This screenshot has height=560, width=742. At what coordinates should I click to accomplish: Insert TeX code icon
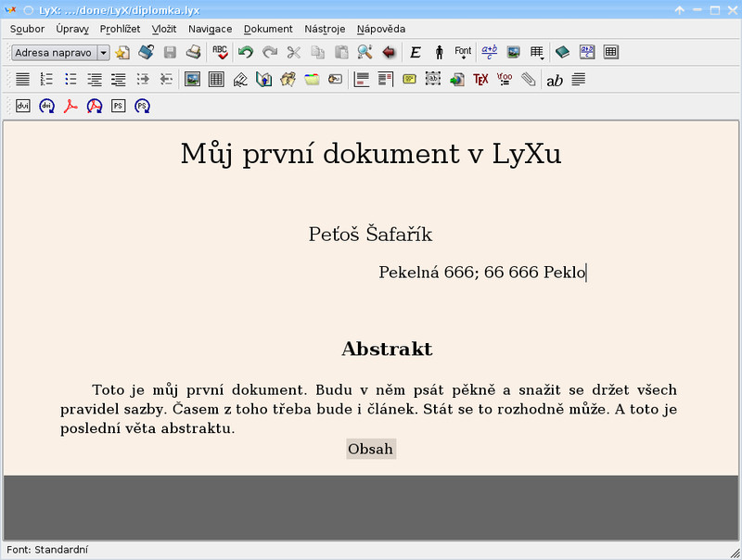(x=480, y=79)
